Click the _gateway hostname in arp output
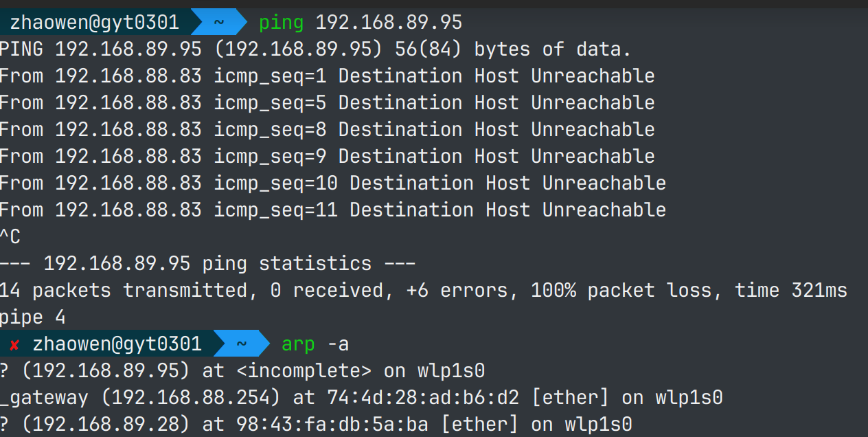 (x=44, y=398)
